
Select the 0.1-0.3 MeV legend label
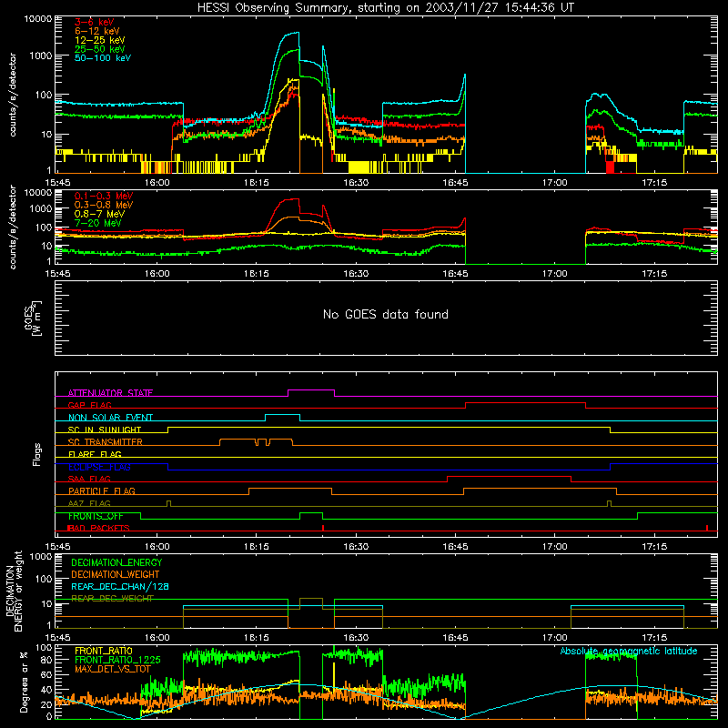pyautogui.click(x=104, y=196)
